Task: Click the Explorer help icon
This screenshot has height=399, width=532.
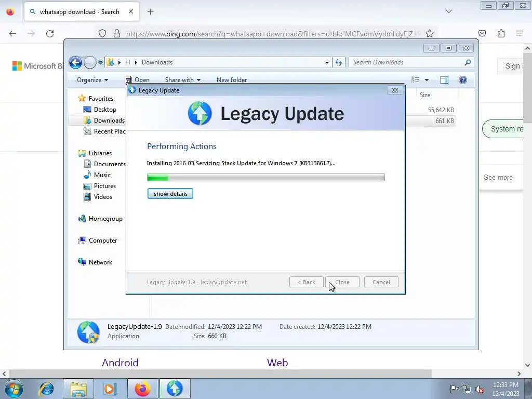Action: tap(463, 80)
